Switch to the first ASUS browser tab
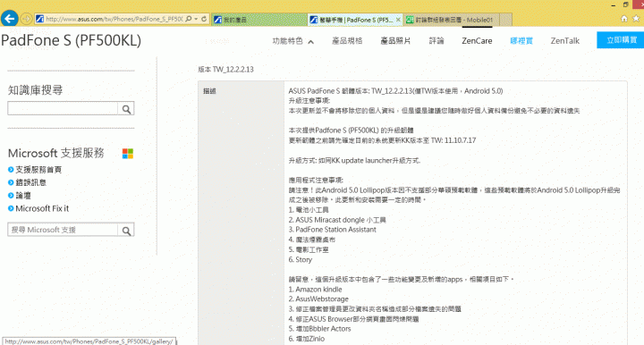Screen dimensions: 644x345 pyautogui.click(x=258, y=20)
